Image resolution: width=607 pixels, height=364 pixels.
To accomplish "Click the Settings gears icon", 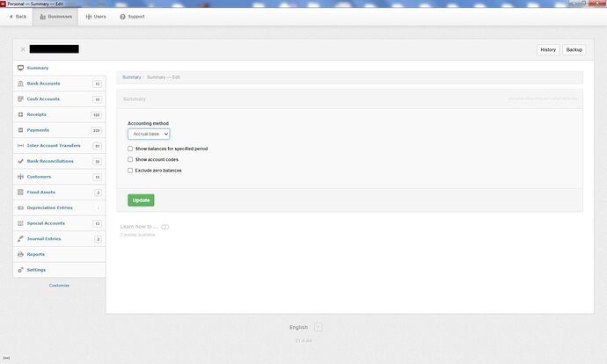I will (20, 270).
